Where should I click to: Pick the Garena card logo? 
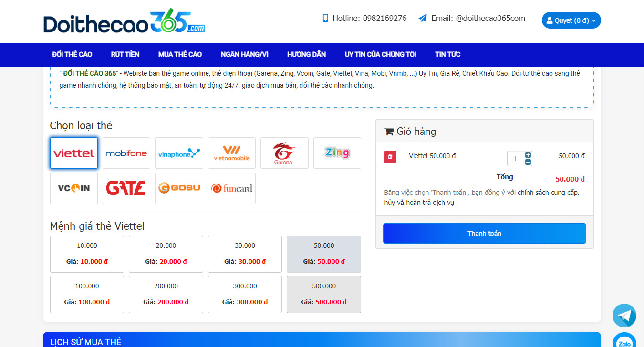pos(284,153)
